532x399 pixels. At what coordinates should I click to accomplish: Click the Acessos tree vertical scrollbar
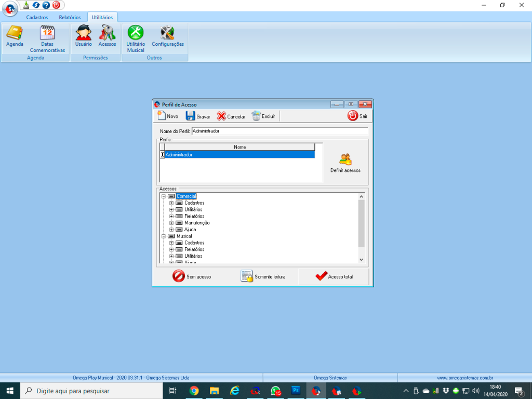[x=362, y=223]
